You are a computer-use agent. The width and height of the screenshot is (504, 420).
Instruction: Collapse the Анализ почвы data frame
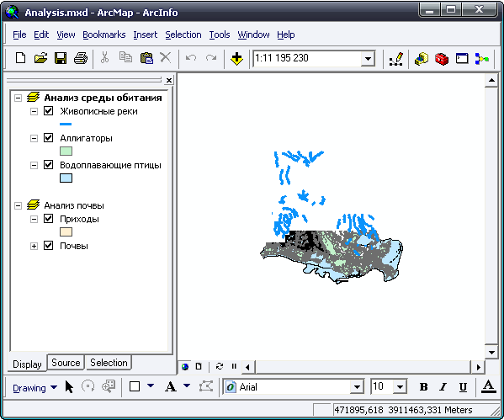(18, 206)
